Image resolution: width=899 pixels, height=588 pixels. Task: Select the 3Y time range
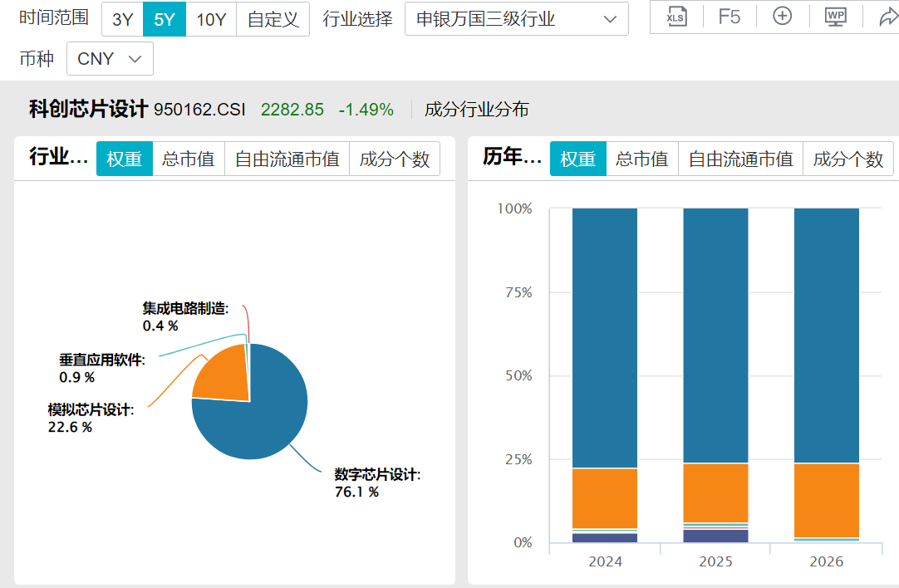point(123,19)
